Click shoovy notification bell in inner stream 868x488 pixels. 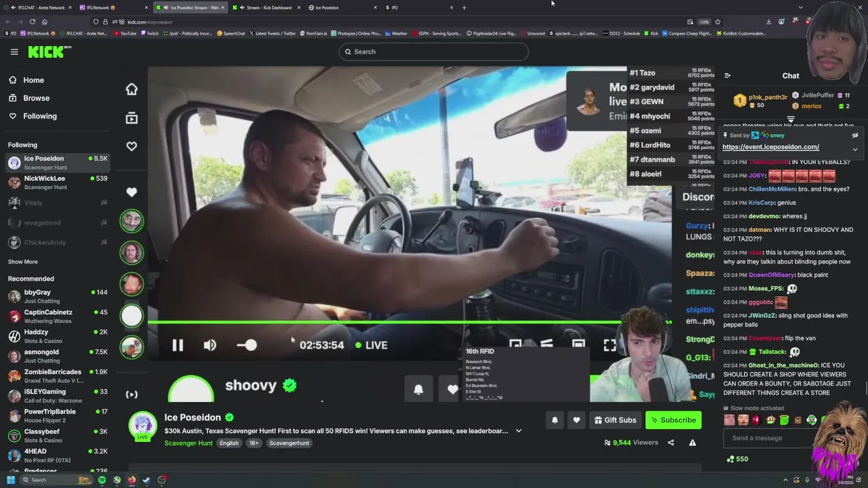click(x=418, y=389)
